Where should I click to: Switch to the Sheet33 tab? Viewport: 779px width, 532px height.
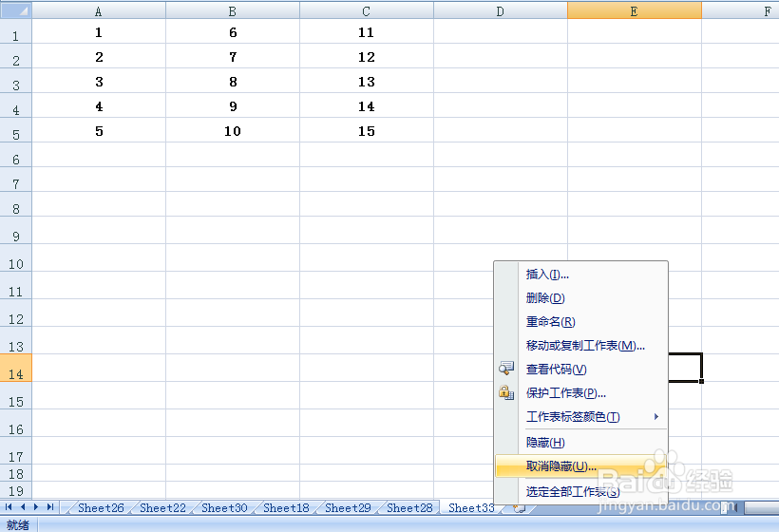click(471, 507)
